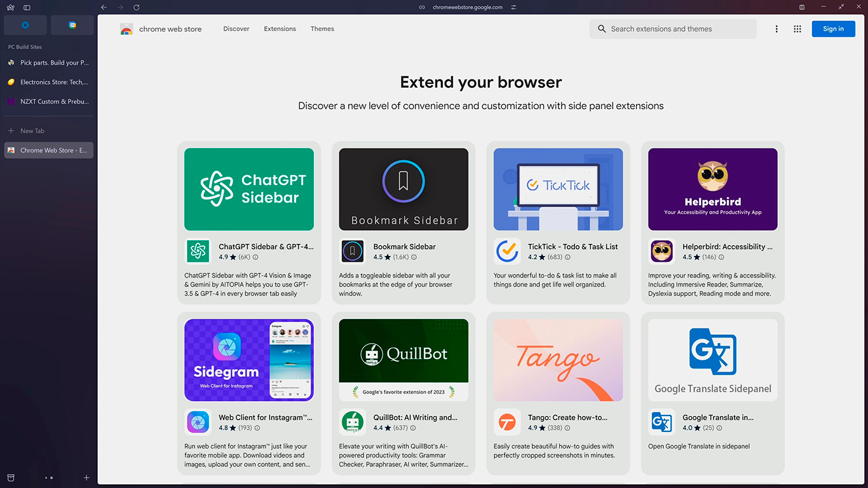
Task: Click the small ChatGPT Sidebar extension icon
Action: 198,252
